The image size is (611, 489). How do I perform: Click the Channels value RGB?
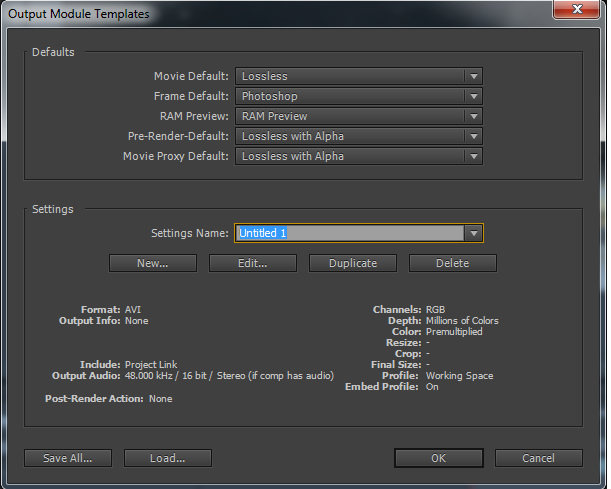(x=435, y=309)
